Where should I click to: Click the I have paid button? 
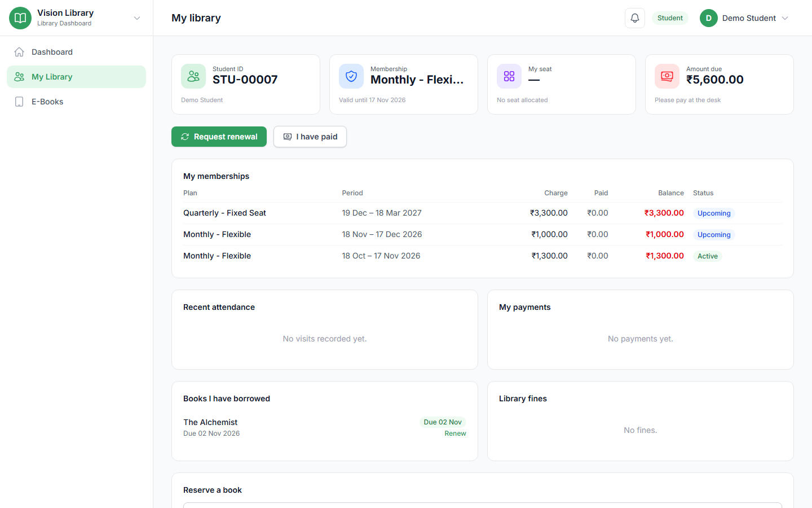pyautogui.click(x=310, y=137)
